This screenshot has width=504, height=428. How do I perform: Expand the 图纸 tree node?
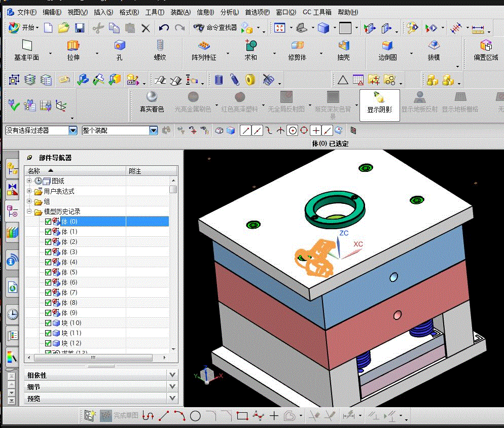[29, 181]
